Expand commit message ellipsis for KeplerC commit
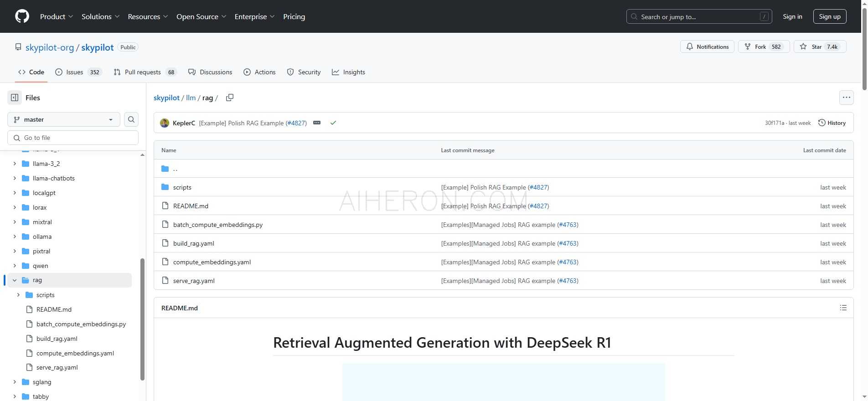Image resolution: width=868 pixels, height=401 pixels. click(x=317, y=123)
